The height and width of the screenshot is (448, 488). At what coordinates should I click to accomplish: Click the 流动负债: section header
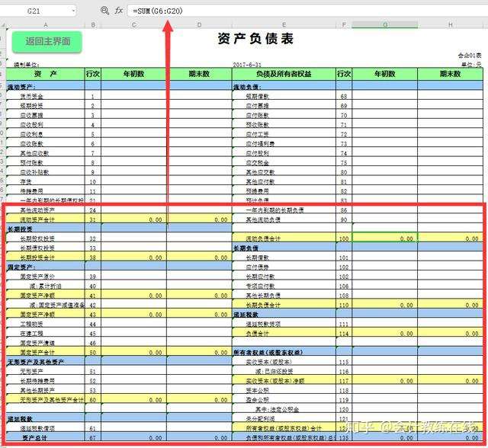pyautogui.click(x=284, y=86)
